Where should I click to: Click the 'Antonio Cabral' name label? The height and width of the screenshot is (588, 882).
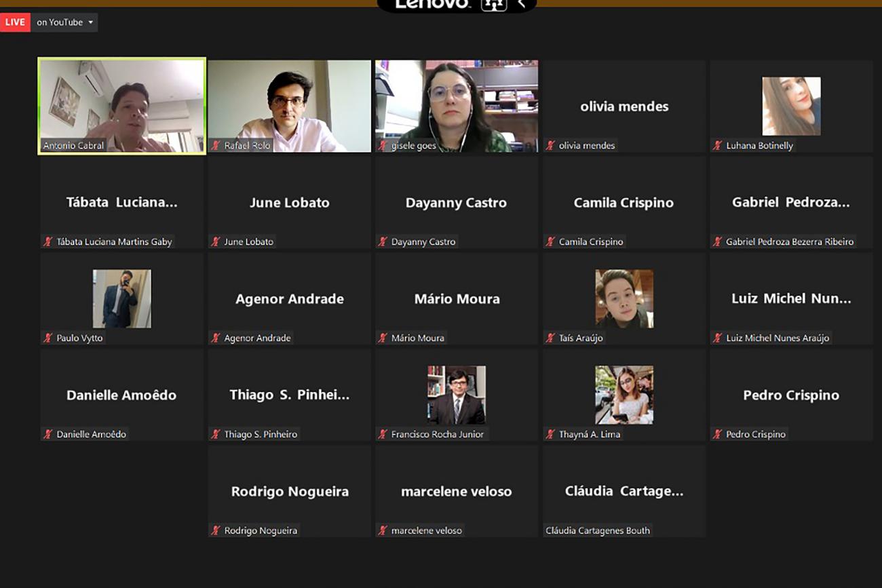pyautogui.click(x=73, y=145)
